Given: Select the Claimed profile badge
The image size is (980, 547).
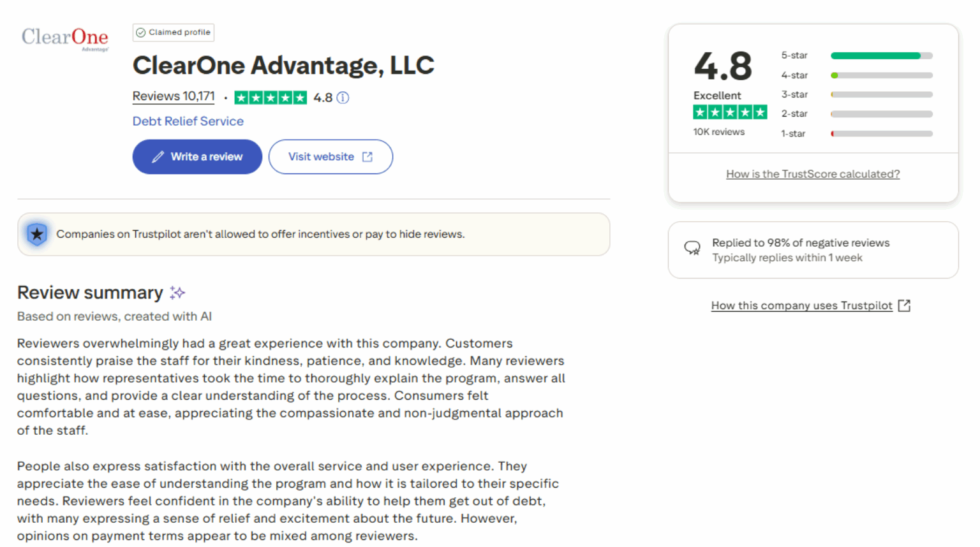Looking at the screenshot, I should click(x=173, y=32).
